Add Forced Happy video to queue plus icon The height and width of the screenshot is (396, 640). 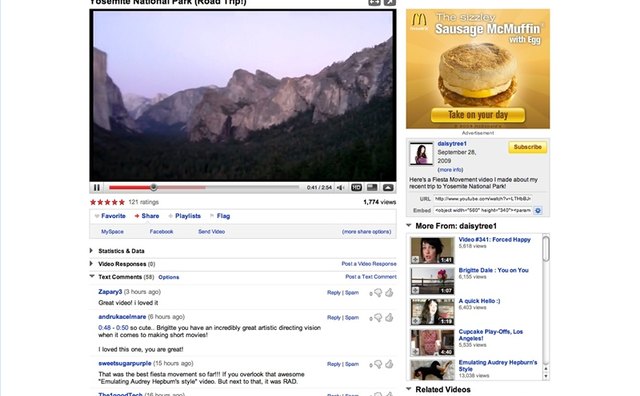[x=415, y=260]
